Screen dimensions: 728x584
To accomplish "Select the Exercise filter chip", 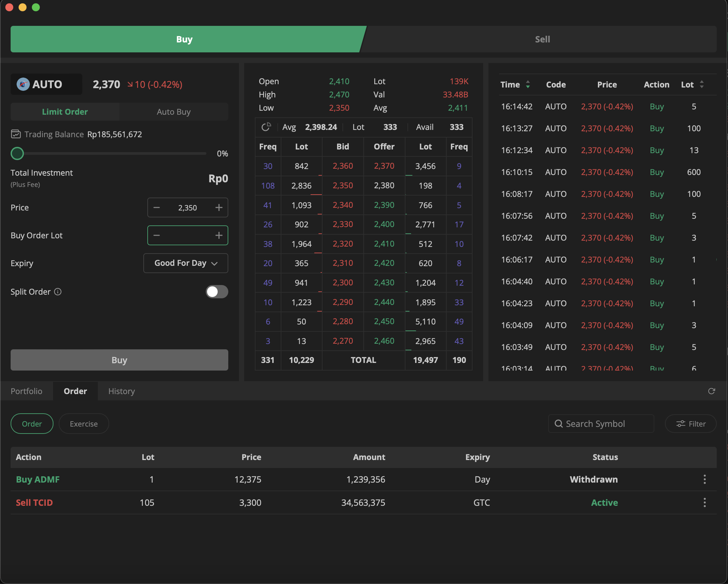I will (x=83, y=423).
